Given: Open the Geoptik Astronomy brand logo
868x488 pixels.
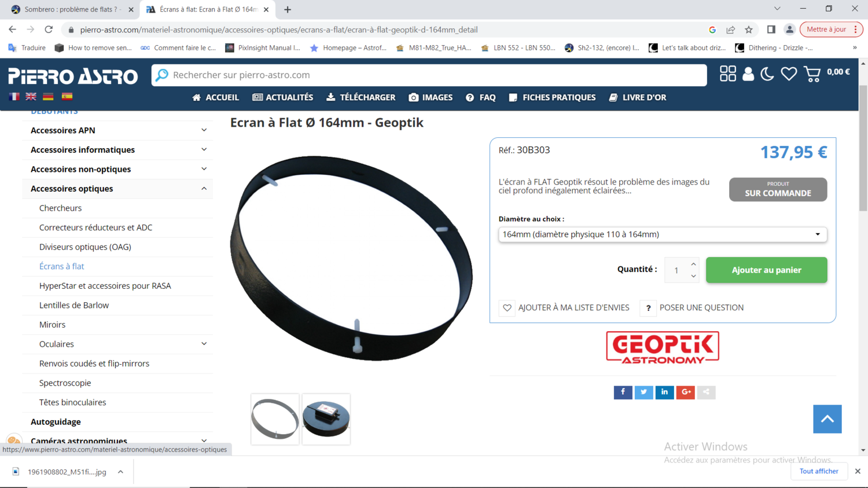Looking at the screenshot, I should coord(663,347).
